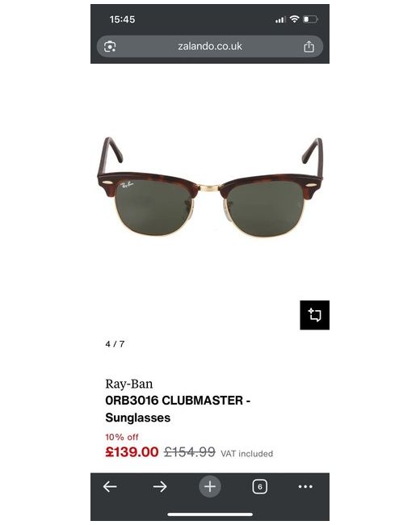Screen dimensions: 420x525
Task: Select the 0RB3016 CLUBMASTER product title
Action: coord(178,409)
